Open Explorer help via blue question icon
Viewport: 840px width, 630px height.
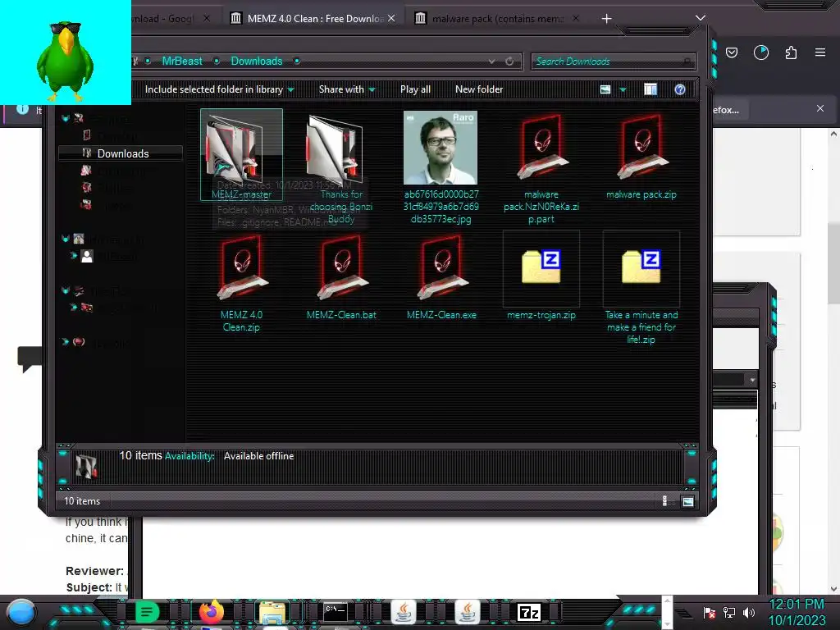(x=680, y=89)
